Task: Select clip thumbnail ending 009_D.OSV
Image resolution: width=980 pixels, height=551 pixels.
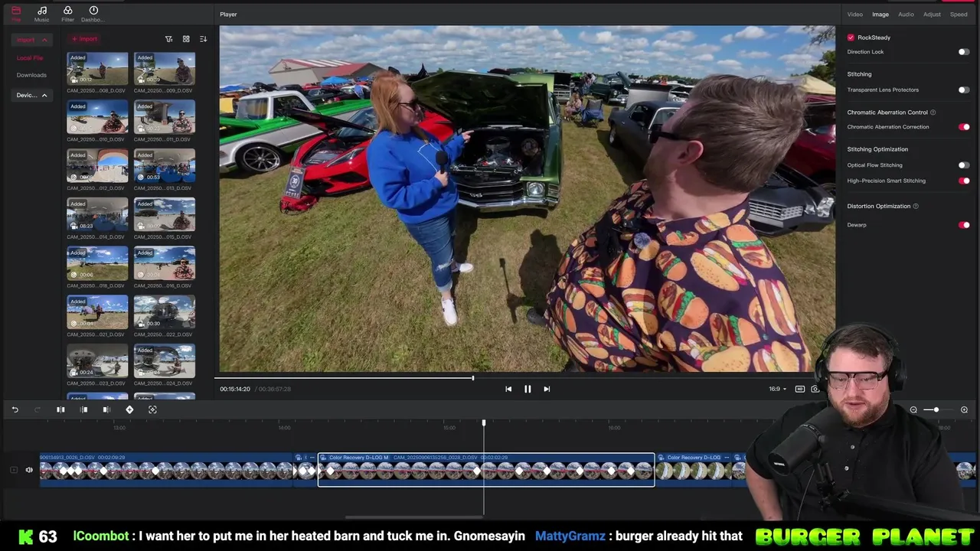Action: 165,69
